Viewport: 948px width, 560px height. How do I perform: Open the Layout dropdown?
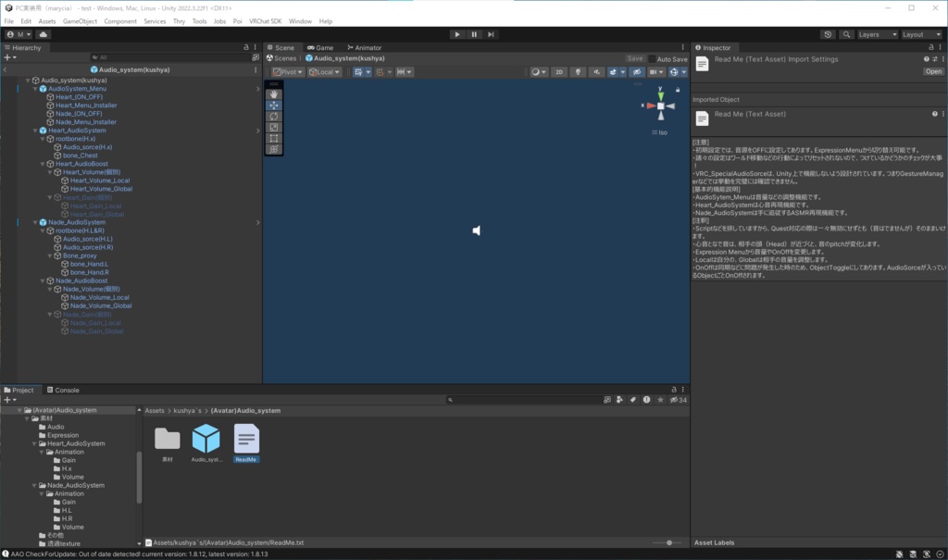pos(921,34)
